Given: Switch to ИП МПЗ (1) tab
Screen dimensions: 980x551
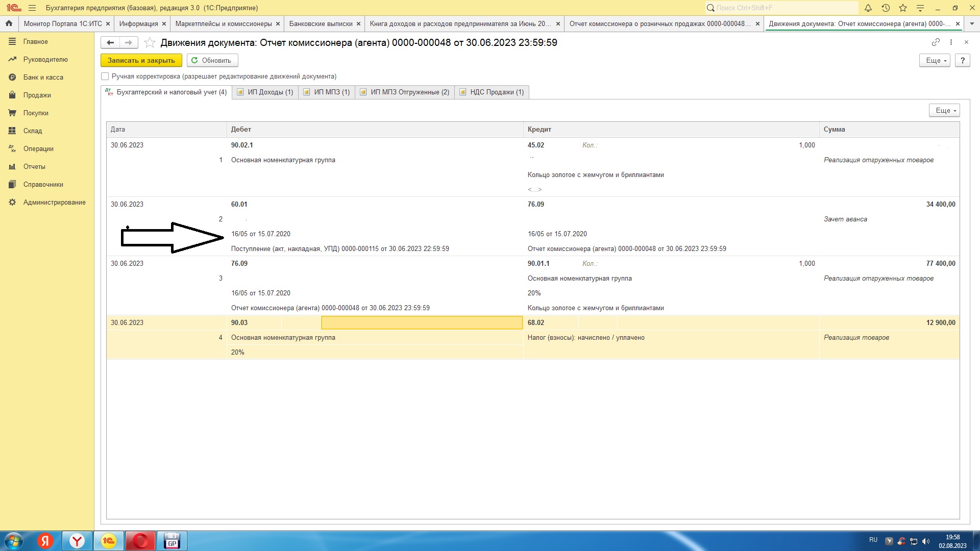Looking at the screenshot, I should (x=327, y=92).
